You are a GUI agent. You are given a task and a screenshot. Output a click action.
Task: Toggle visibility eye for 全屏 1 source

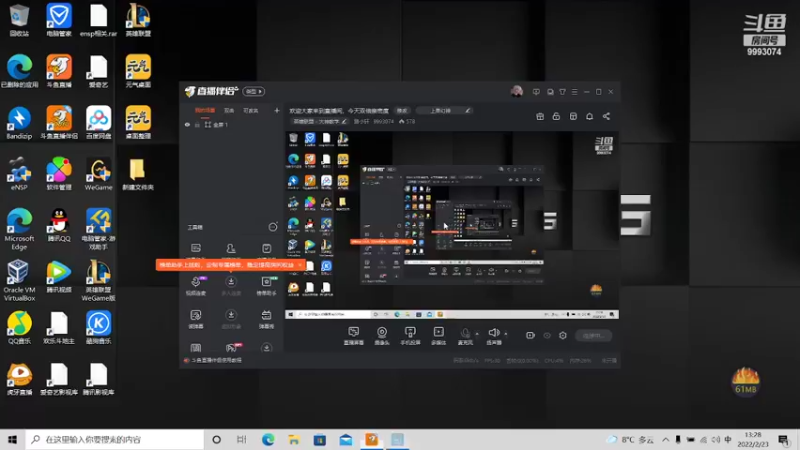tap(187, 124)
